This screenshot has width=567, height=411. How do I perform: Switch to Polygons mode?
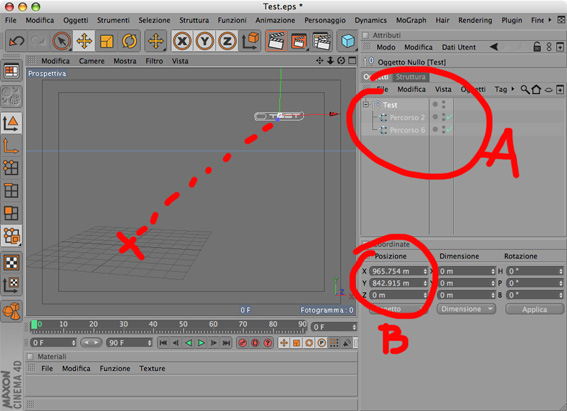(11, 213)
